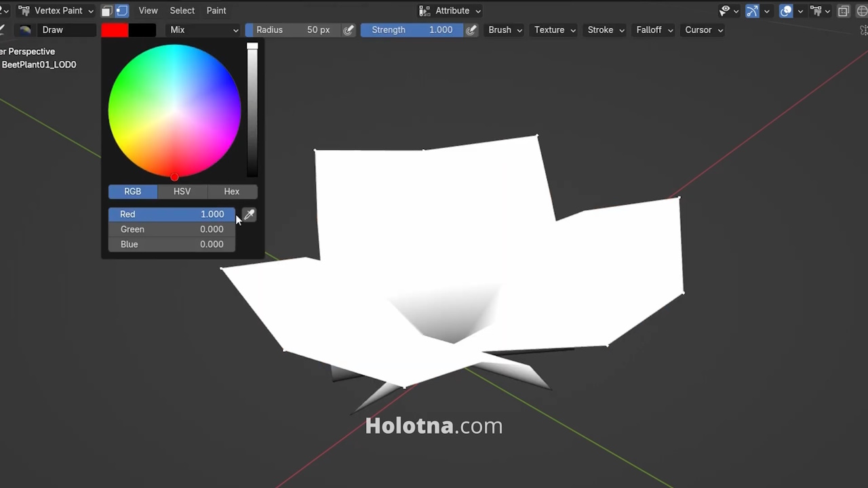Open the Paint menu
Screen dimensions: 868x488
216,11
